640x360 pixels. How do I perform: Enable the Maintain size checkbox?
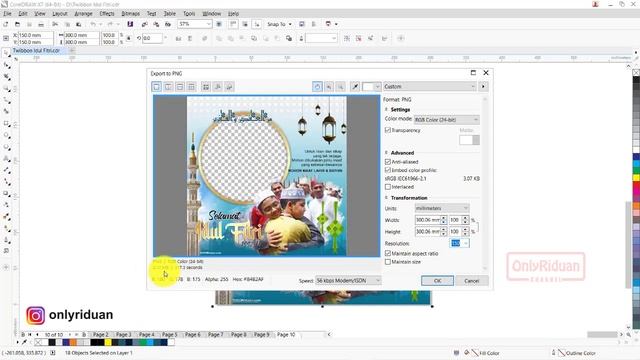click(x=388, y=262)
